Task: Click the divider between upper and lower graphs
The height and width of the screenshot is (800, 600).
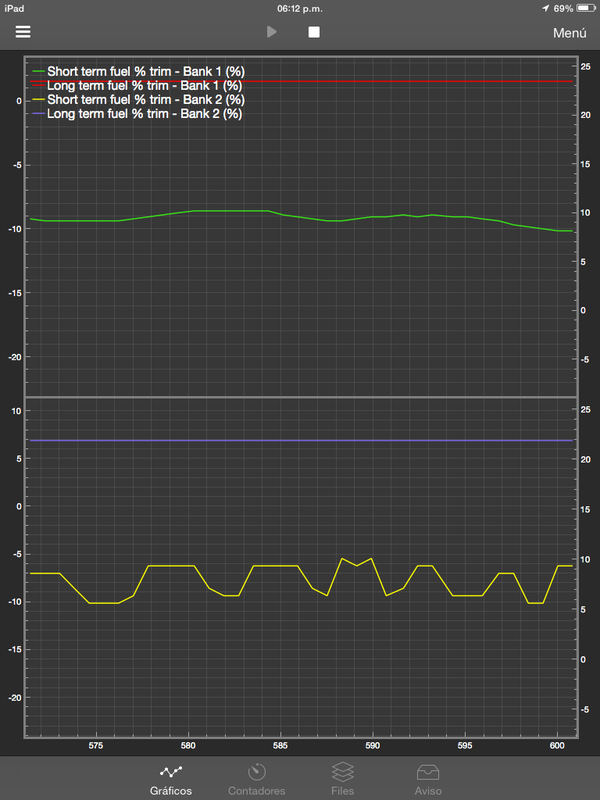Action: point(300,397)
